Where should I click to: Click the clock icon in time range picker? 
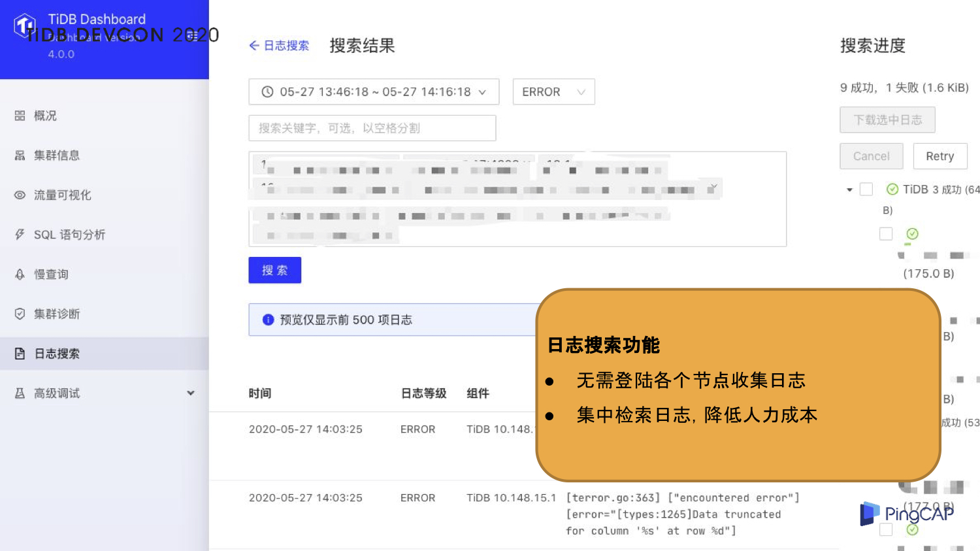pyautogui.click(x=267, y=92)
